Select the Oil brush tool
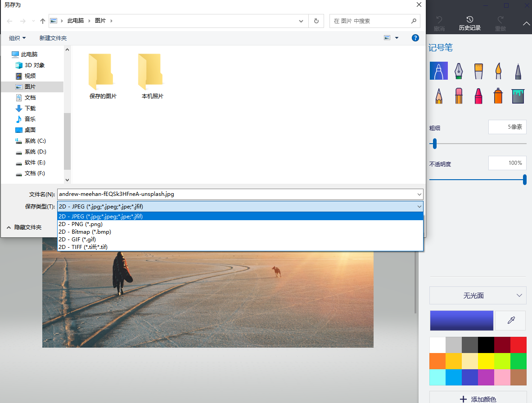 478,71
